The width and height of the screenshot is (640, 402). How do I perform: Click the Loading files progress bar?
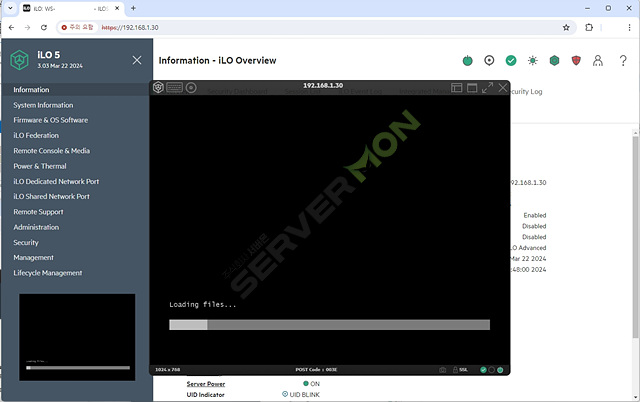(x=329, y=325)
